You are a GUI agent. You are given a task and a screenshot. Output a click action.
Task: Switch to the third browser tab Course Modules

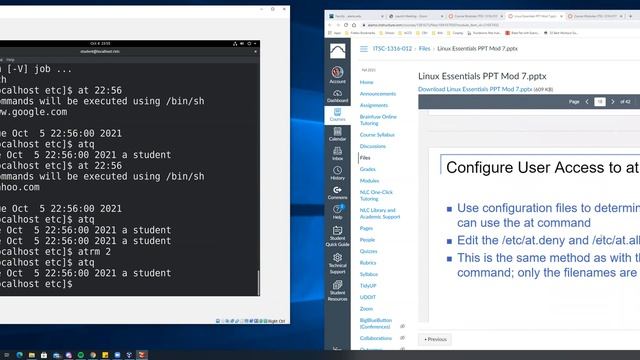[476, 16]
